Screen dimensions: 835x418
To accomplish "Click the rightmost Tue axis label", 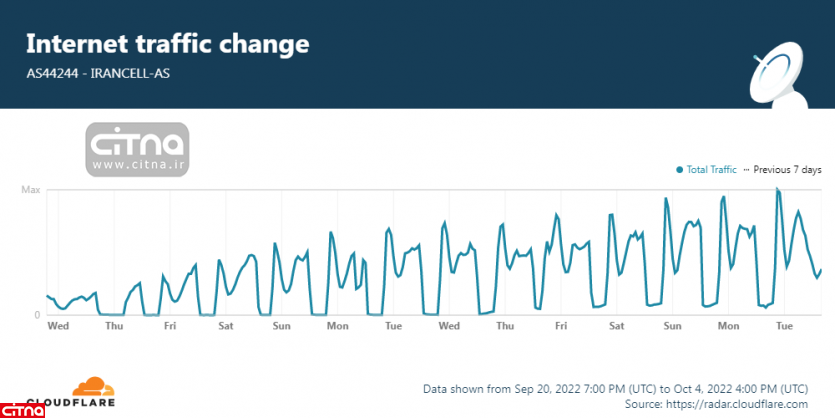I will point(784,326).
